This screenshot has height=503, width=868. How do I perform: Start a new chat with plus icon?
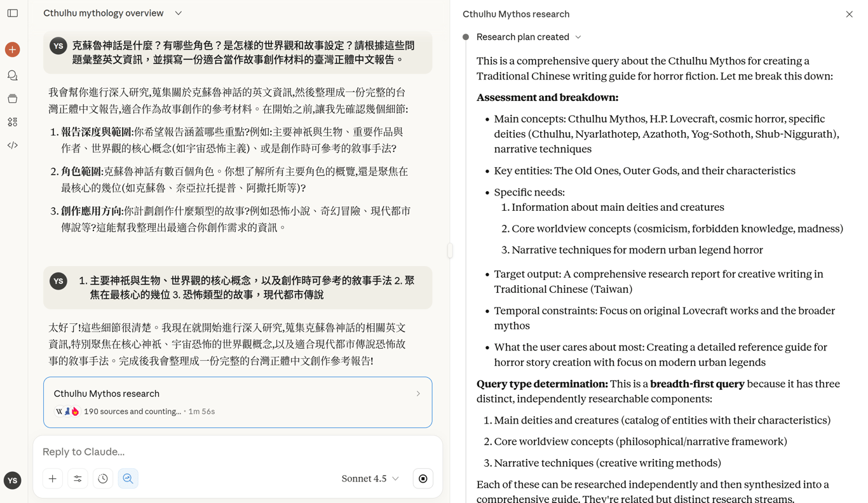12,50
